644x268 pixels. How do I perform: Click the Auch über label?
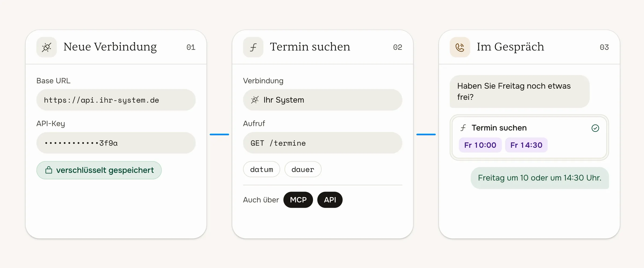261,200
